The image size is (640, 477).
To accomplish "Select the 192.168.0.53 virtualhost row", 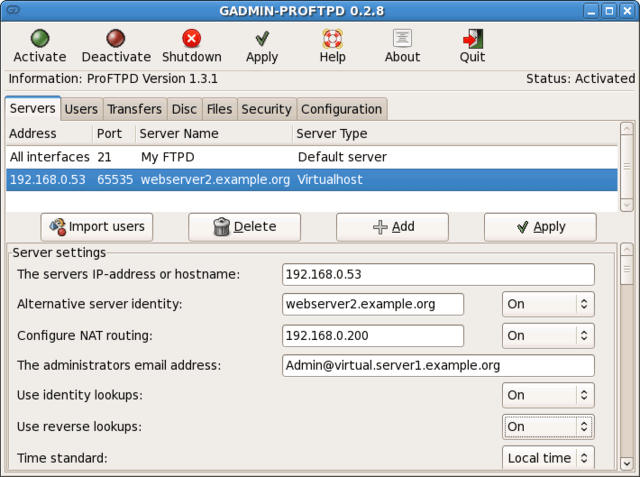I will [311, 180].
